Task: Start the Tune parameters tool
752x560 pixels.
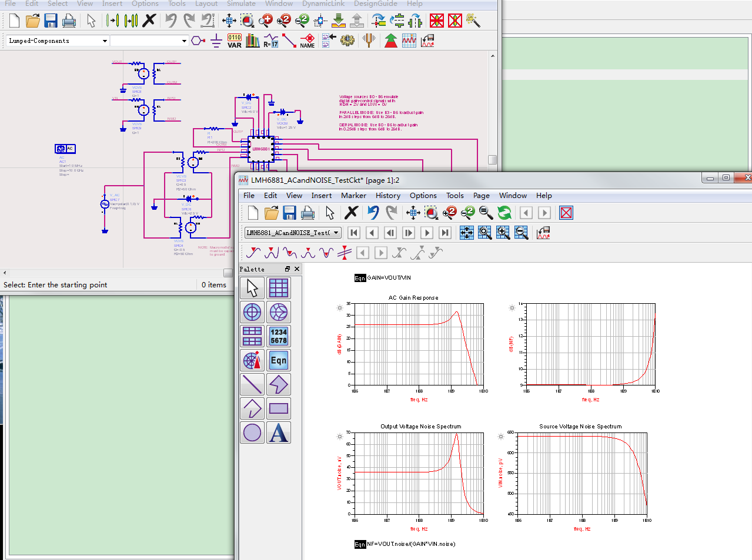Action: (369, 41)
